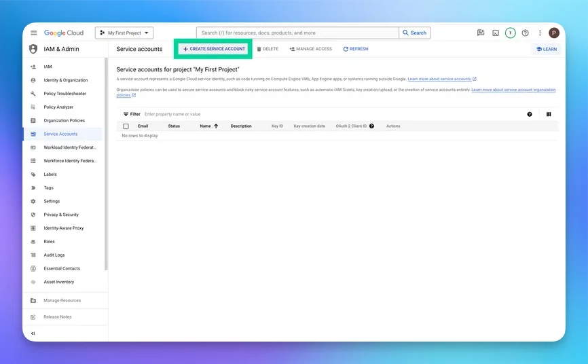The width and height of the screenshot is (588, 364).
Task: Open the Learn panel button
Action: 547,49
